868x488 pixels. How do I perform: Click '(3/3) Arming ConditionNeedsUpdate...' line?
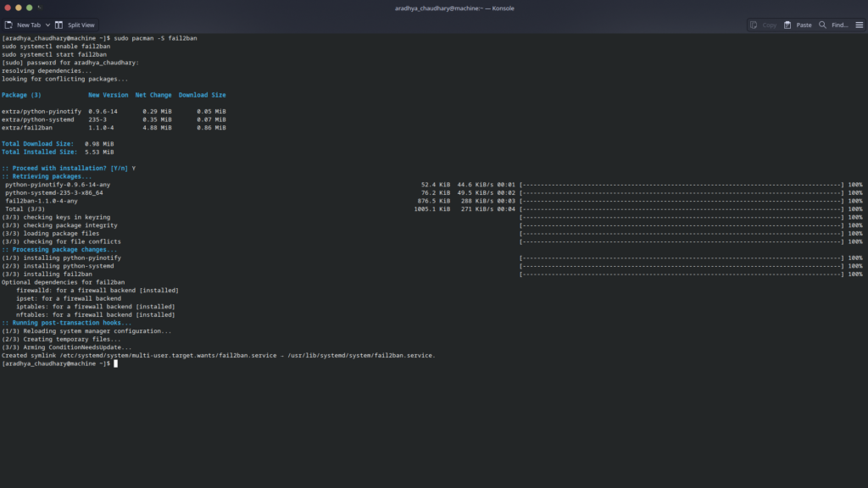pyautogui.click(x=66, y=347)
